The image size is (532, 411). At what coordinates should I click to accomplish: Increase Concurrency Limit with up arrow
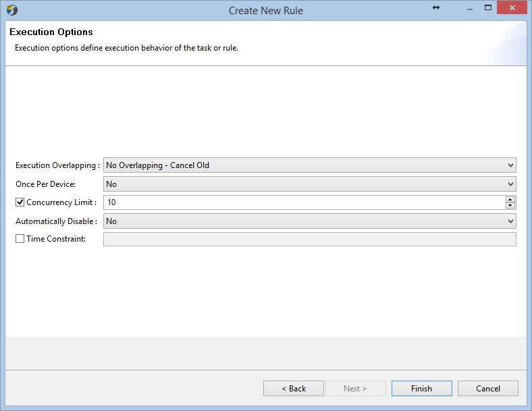[510, 199]
